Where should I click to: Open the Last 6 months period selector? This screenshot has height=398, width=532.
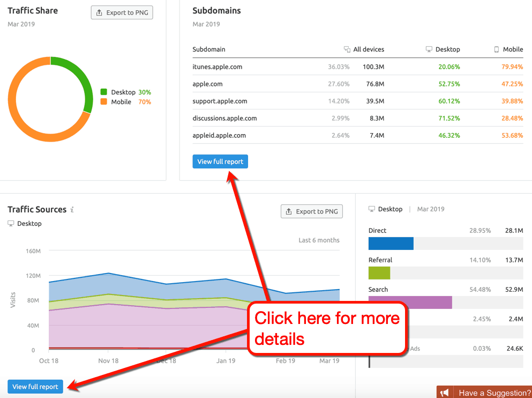319,240
